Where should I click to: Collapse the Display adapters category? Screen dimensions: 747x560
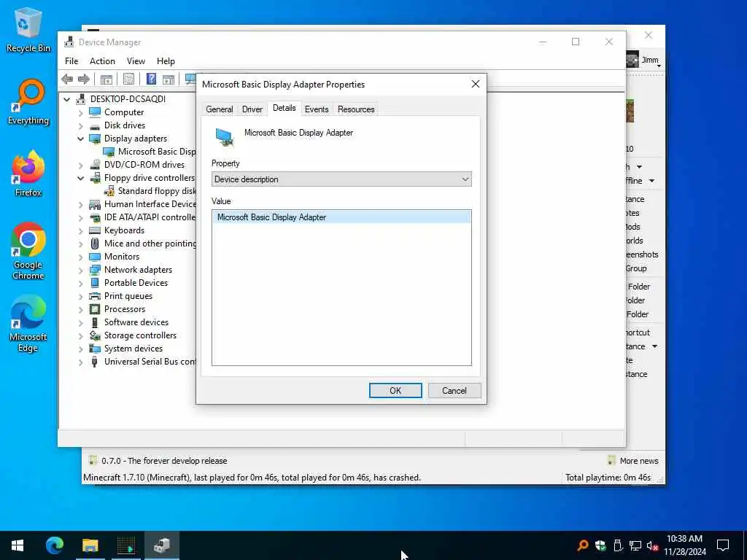(x=80, y=139)
